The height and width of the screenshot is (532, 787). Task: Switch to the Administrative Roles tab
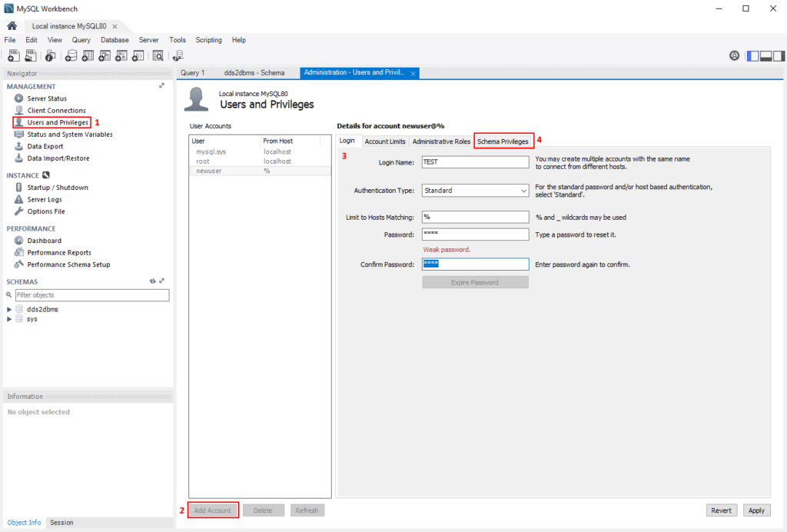point(441,141)
